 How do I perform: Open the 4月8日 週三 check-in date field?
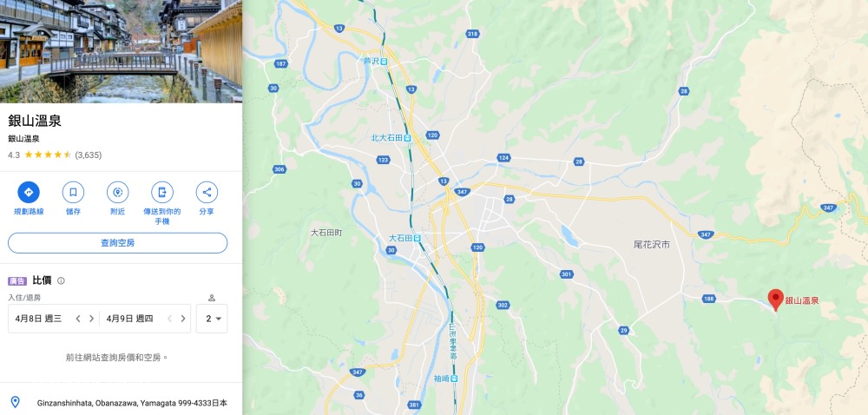coord(39,319)
